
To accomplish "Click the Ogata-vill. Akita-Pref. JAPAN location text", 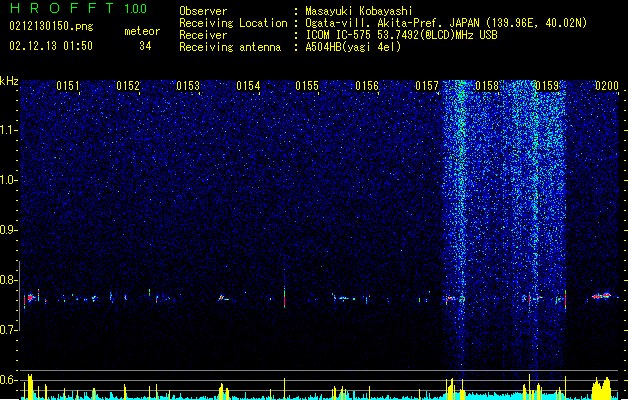I will (446, 23).
